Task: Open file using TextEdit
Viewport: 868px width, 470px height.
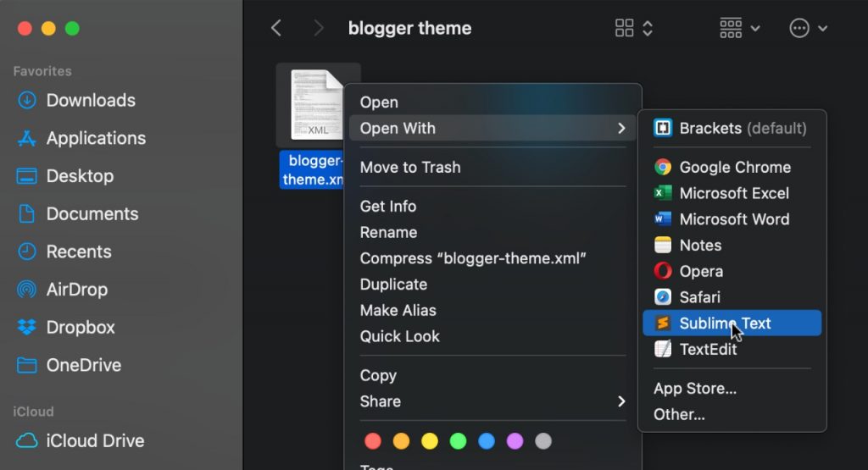Action: [708, 349]
